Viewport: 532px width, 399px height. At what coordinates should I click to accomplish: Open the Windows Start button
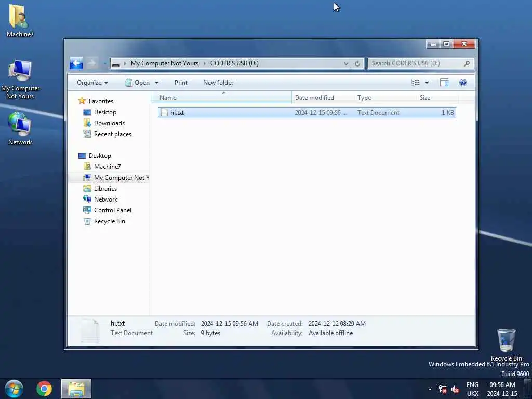pos(14,389)
